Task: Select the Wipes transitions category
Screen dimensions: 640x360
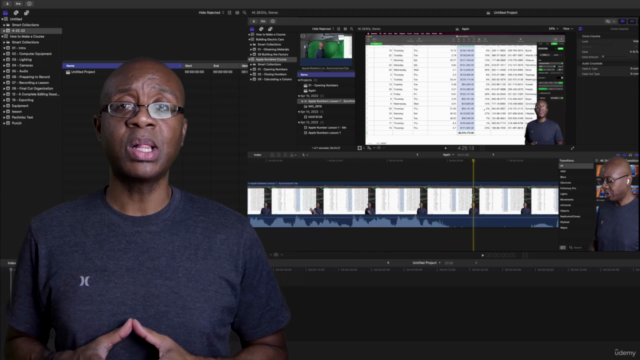Action: click(564, 228)
